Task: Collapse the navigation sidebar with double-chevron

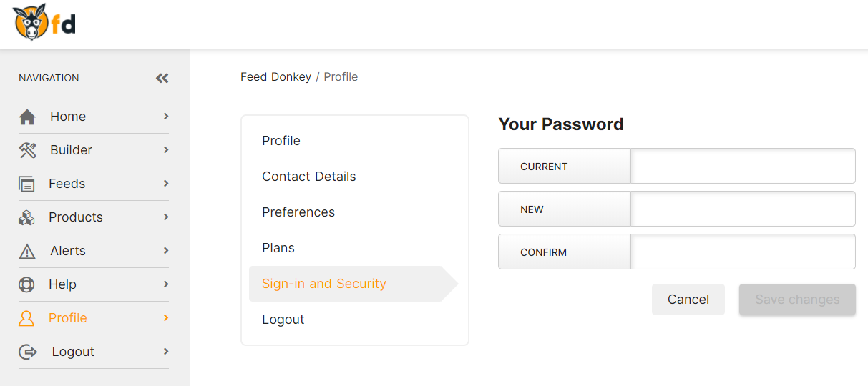Action: click(162, 79)
